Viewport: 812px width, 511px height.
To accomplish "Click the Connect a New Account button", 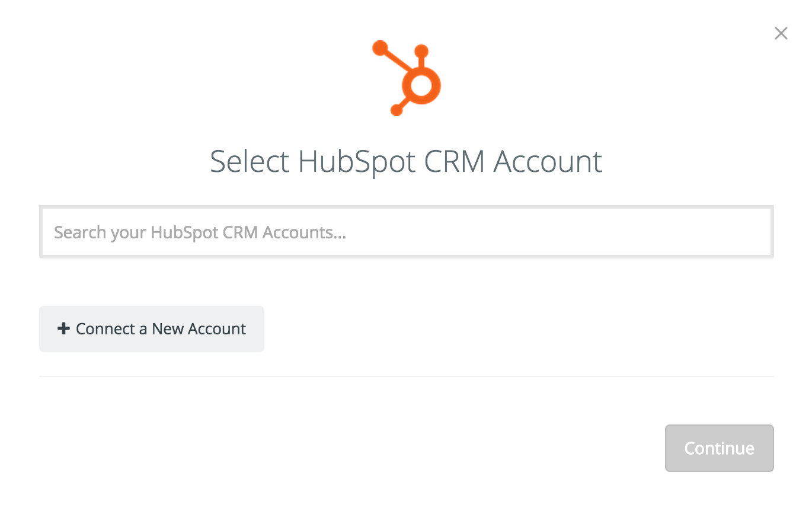I will [152, 329].
